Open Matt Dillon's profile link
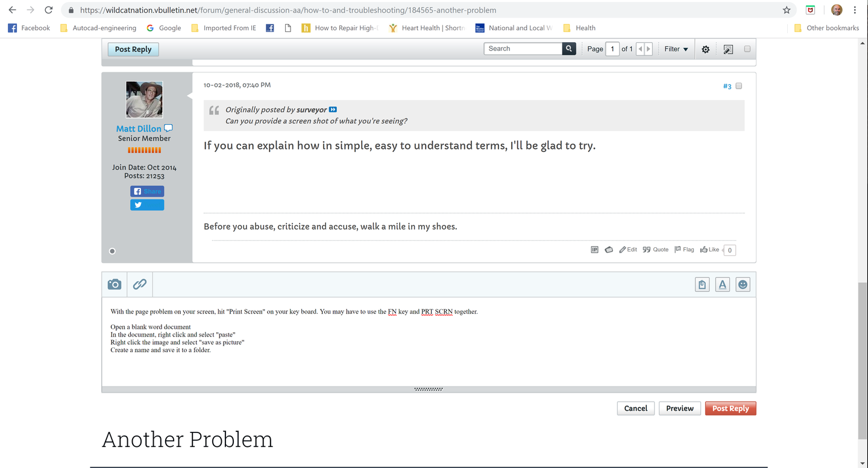Image resolution: width=868 pixels, height=468 pixels. (x=139, y=128)
